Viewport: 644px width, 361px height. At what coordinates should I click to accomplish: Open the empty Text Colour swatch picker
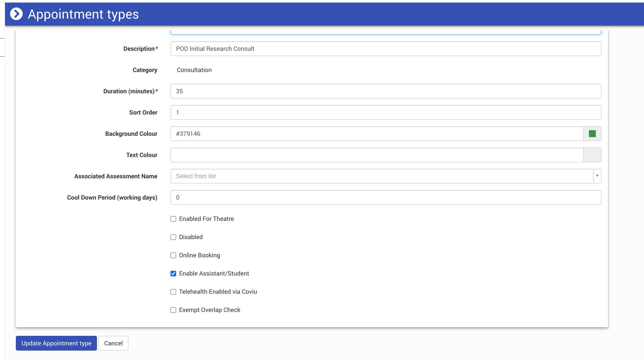point(592,155)
